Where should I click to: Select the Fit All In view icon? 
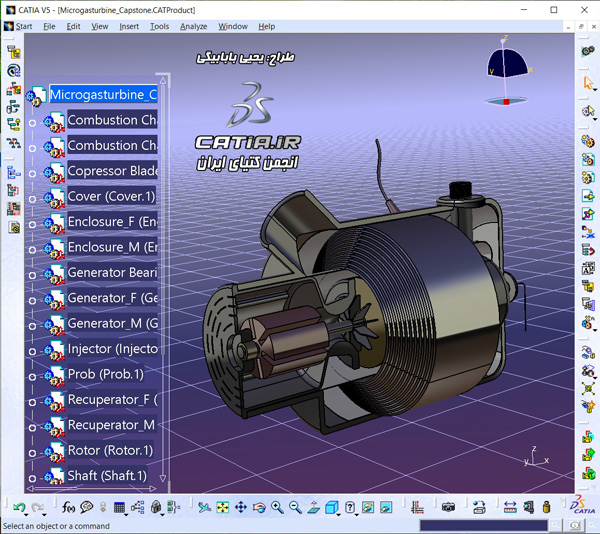(x=222, y=508)
